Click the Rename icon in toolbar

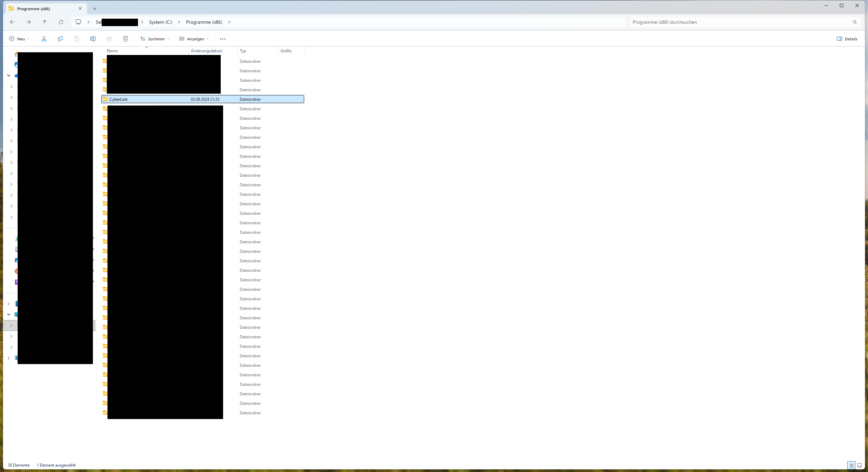[x=93, y=39]
